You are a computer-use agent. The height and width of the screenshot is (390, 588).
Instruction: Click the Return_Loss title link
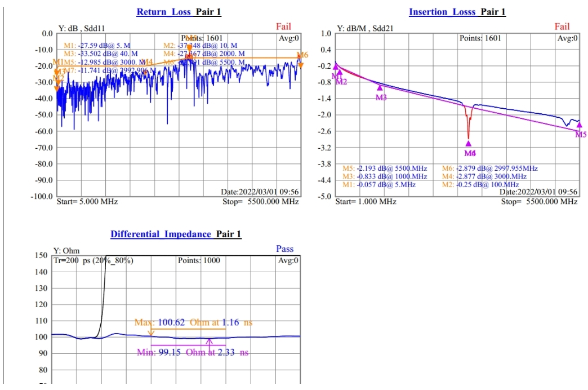165,12
